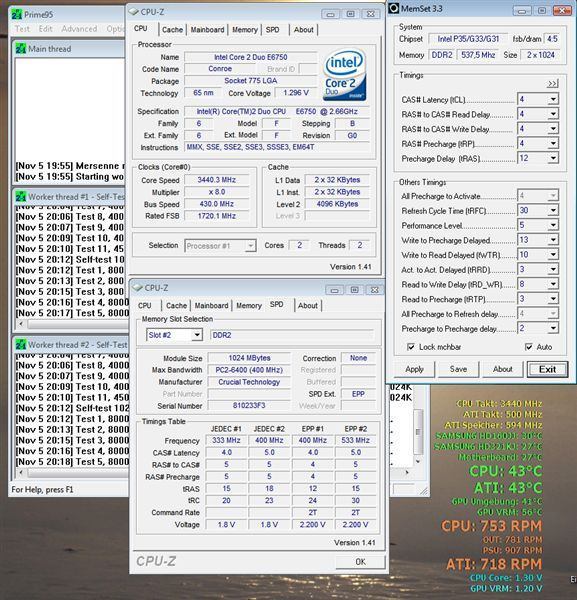Image resolution: width=577 pixels, height=600 pixels.
Task: Click the serial number 810233F3
Action: pos(249,406)
